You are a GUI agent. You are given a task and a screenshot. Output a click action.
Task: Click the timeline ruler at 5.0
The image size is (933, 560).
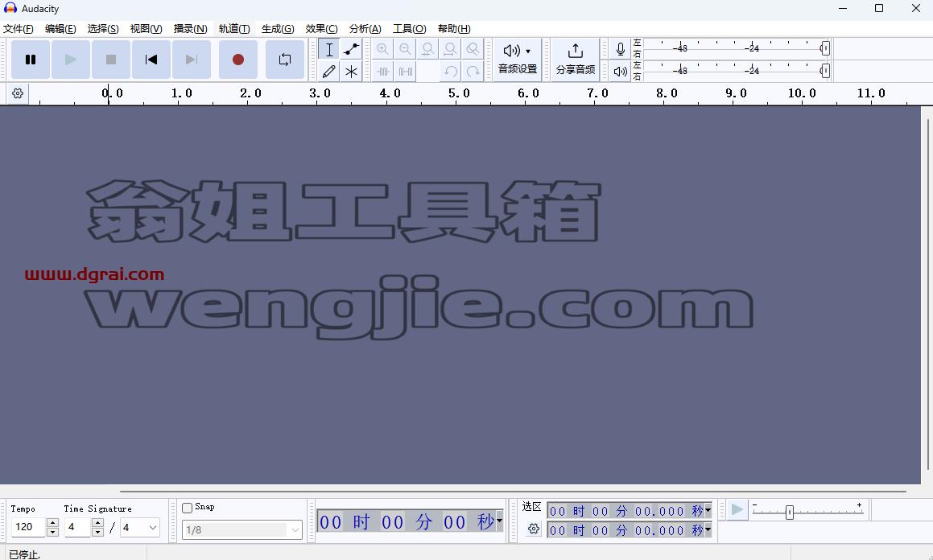tap(459, 93)
